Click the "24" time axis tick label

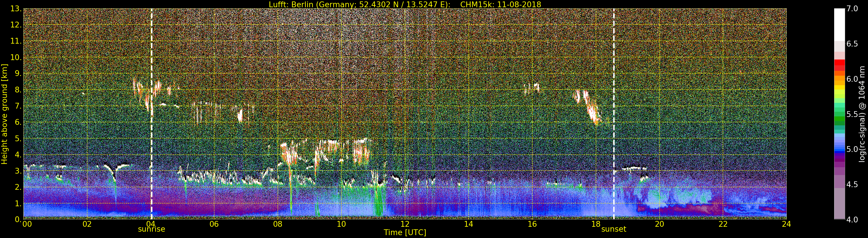(x=786, y=224)
